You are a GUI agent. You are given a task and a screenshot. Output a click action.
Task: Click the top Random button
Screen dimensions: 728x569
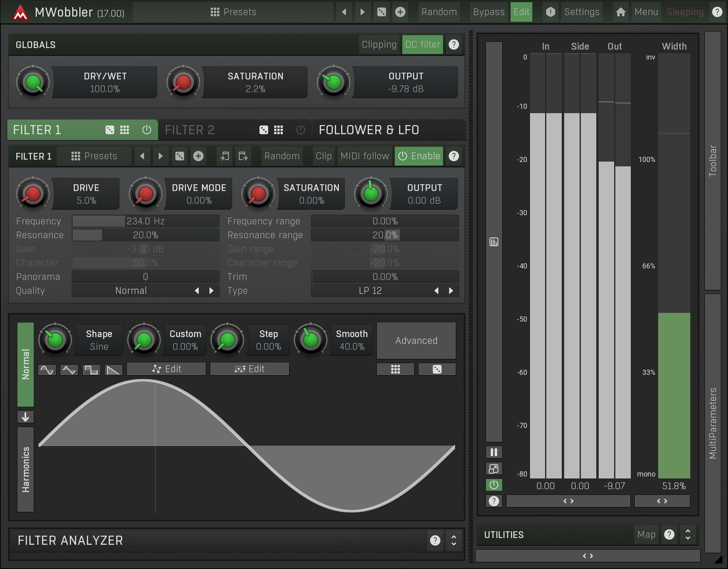[439, 12]
